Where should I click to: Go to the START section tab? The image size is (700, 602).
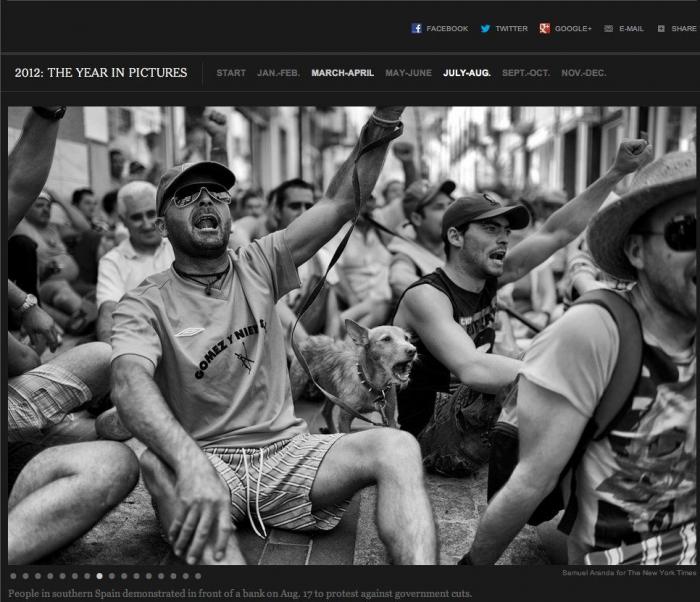231,73
